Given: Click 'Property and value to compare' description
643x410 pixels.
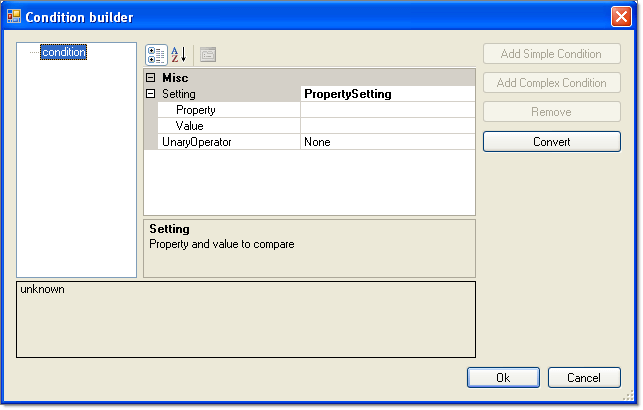Looking at the screenshot, I should (x=222, y=244).
